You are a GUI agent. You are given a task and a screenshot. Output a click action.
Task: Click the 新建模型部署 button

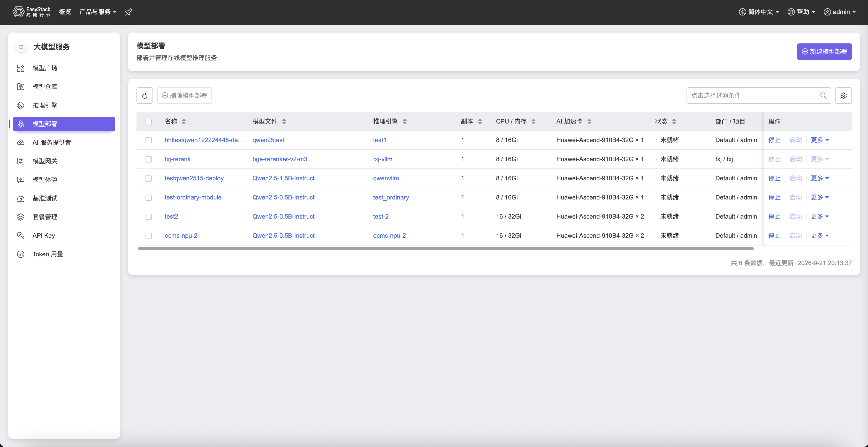(x=824, y=51)
